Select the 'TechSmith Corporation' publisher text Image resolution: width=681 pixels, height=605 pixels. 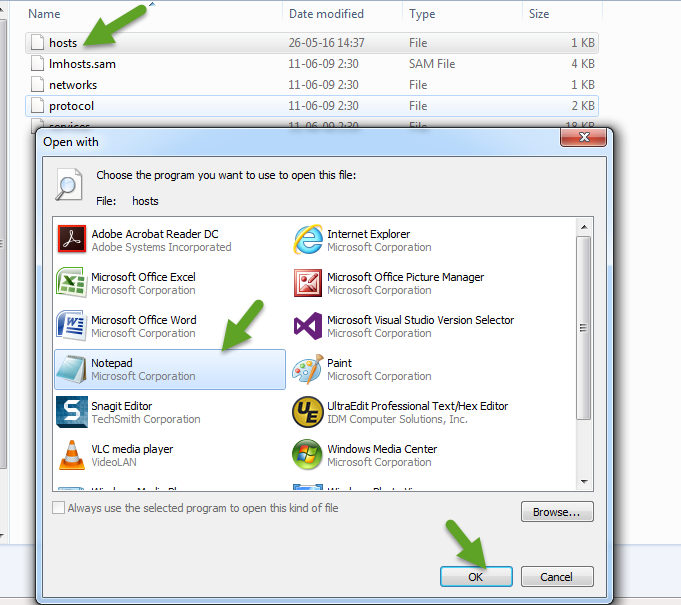pyautogui.click(x=146, y=419)
